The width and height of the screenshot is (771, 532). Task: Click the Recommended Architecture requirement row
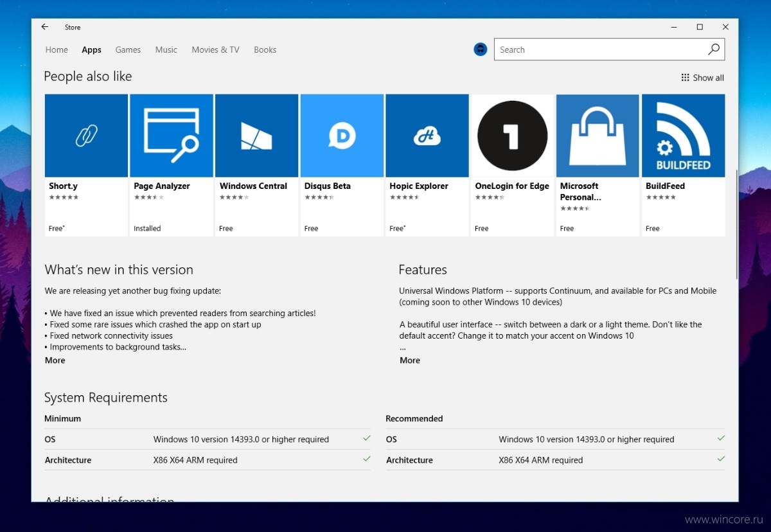tap(555, 460)
